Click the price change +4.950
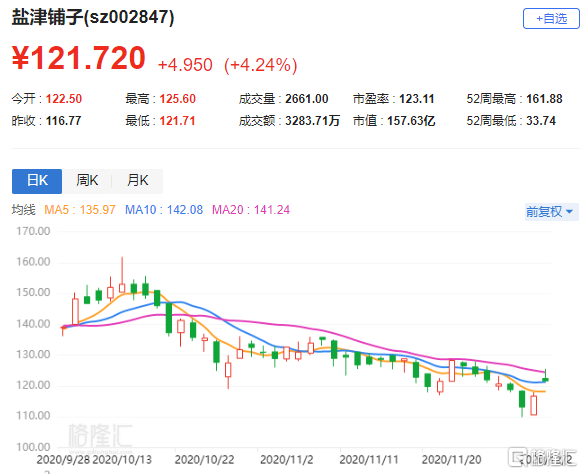Screen dimensions: 583x474 [185, 65]
